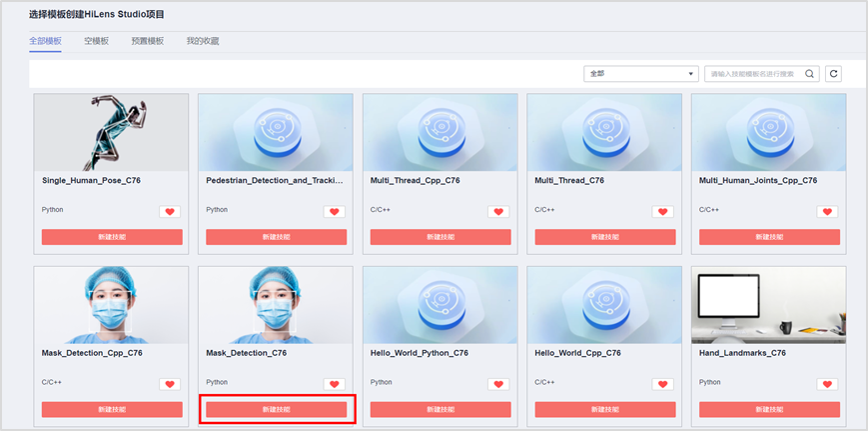Click the Mask_Detection_Cpp_C76 title text
The width and height of the screenshot is (868, 431).
point(93,353)
